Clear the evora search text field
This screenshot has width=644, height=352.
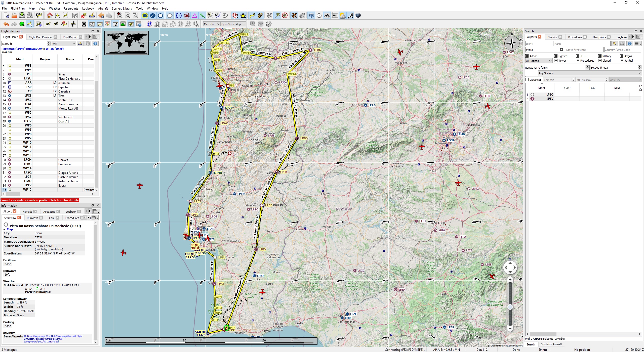coord(561,50)
